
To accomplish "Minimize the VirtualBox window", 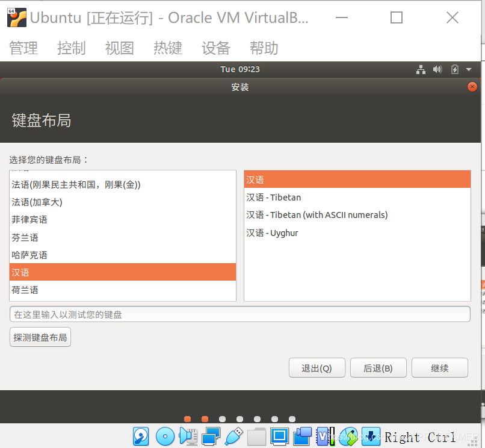I will [342, 17].
